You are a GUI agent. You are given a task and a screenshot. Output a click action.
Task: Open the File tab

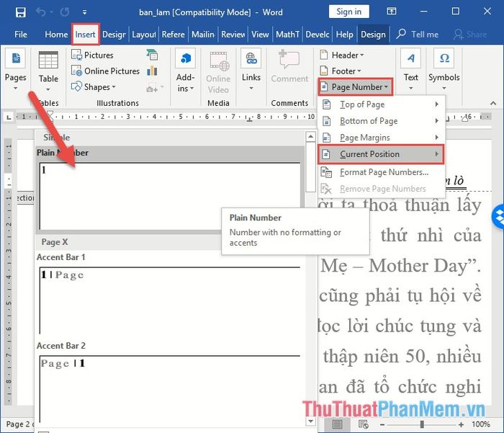[21, 35]
